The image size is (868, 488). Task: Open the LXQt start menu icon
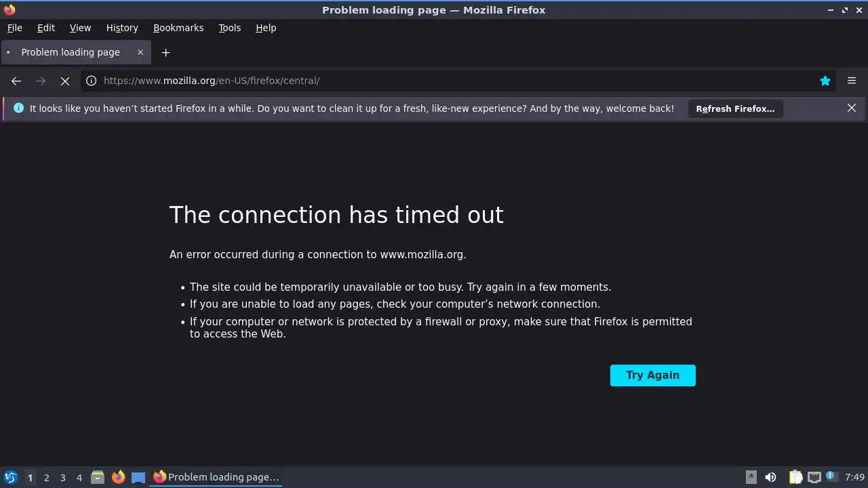pos(10,477)
